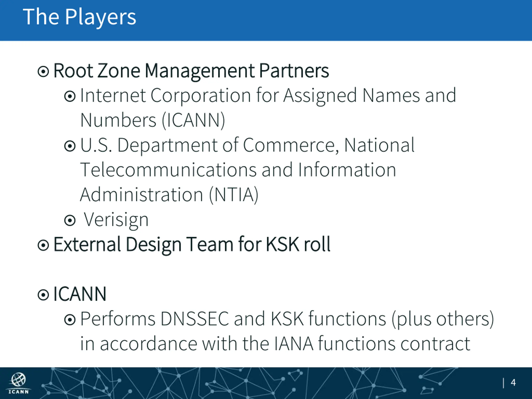Click the External Design Team for KSK roll text
Viewport: 532px width, 399px height.
(x=192, y=245)
